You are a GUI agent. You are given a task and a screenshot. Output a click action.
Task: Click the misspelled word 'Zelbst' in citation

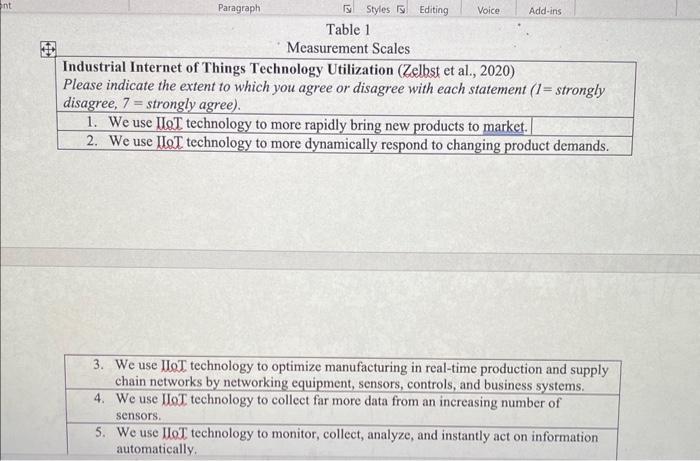tap(421, 71)
